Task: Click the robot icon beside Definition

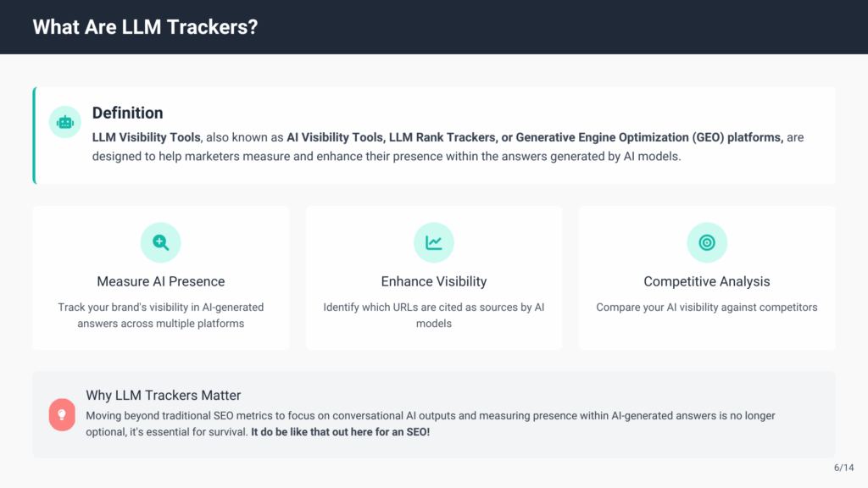Action: 65,122
